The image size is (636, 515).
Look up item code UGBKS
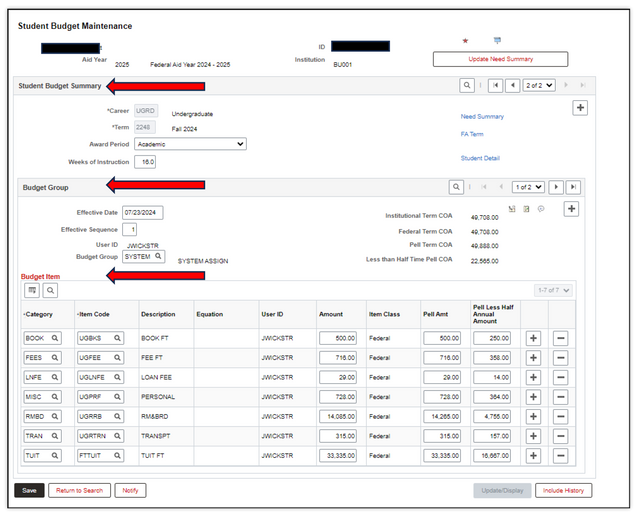pos(117,338)
